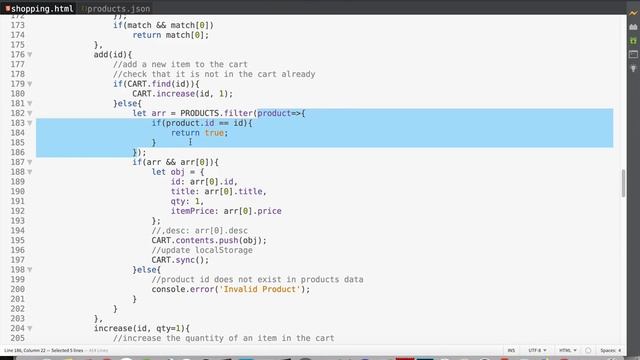Click 'CART.increase(id, 1);' on line 180
Screen dimensions: 640x360
(182, 94)
